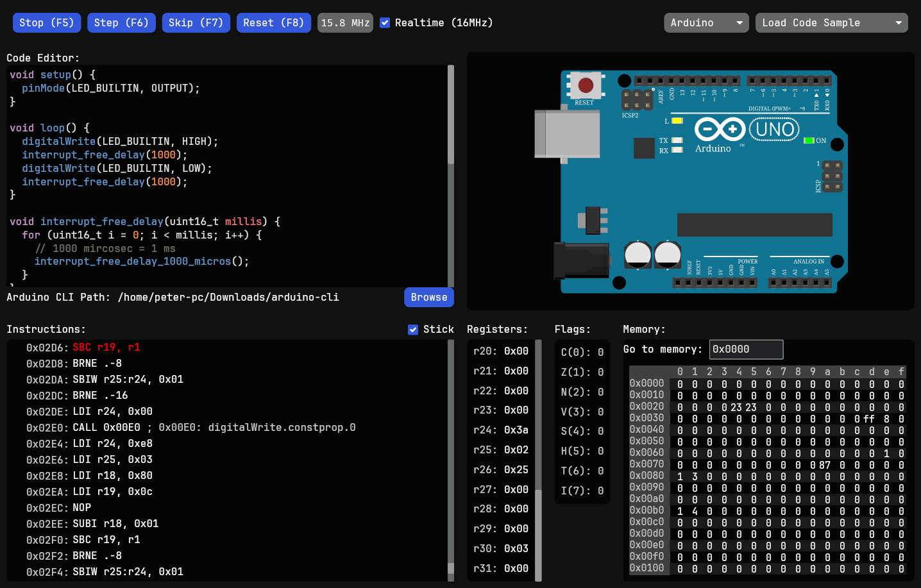Open the Load Code Sample dropdown
This screenshot has width=921, height=588.
pyautogui.click(x=831, y=22)
